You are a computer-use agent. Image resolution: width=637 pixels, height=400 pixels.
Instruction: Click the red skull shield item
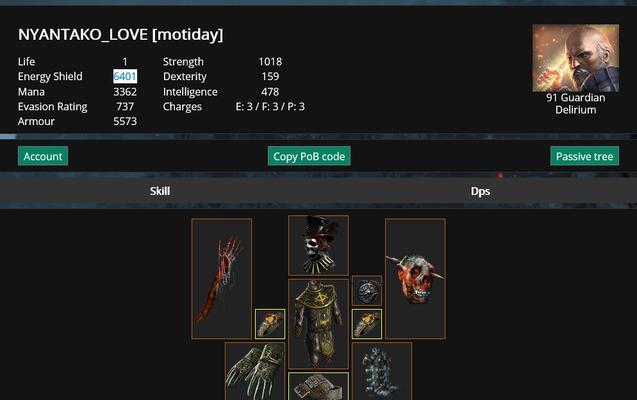click(x=415, y=279)
